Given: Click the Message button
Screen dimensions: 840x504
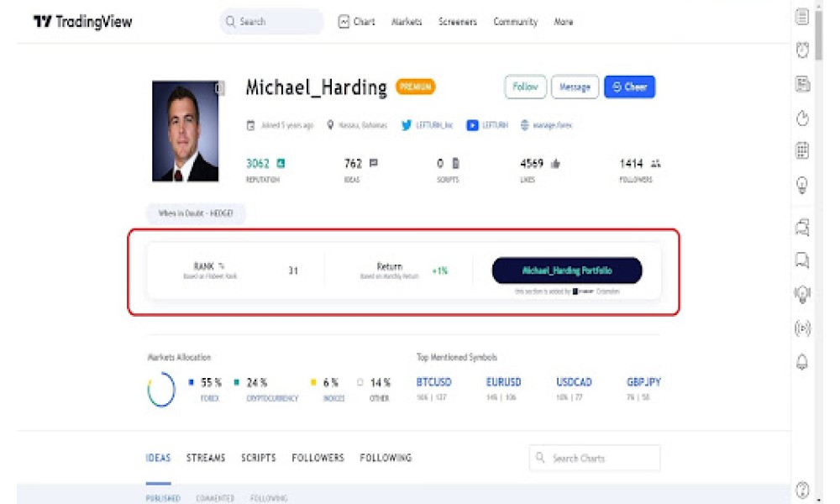Looking at the screenshot, I should click(575, 87).
